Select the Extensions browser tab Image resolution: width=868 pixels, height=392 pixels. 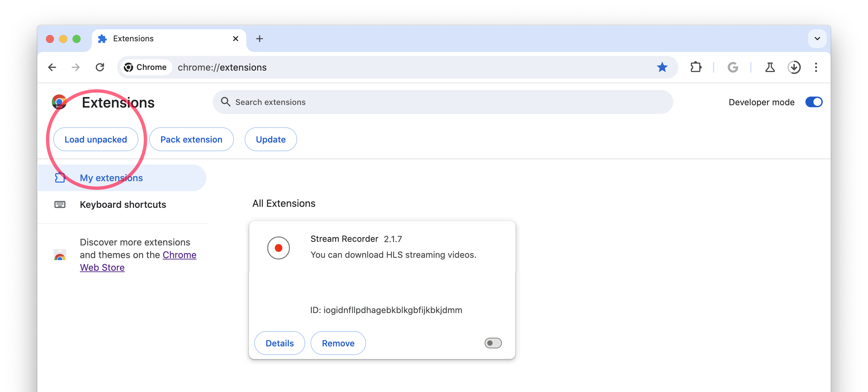(168, 39)
